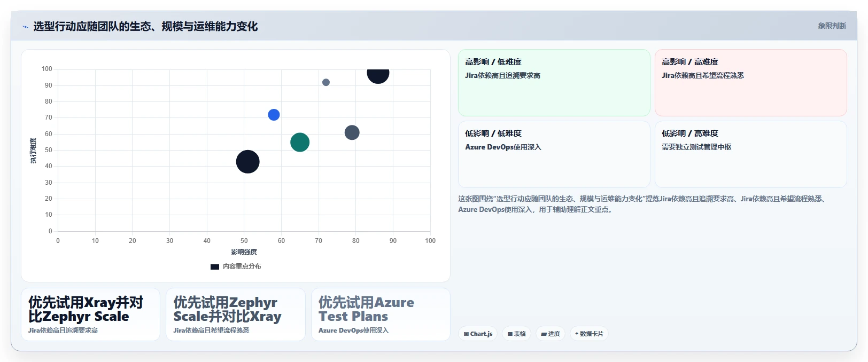Click Azure DevOps使用深入 in the quadrant card

coord(503,147)
